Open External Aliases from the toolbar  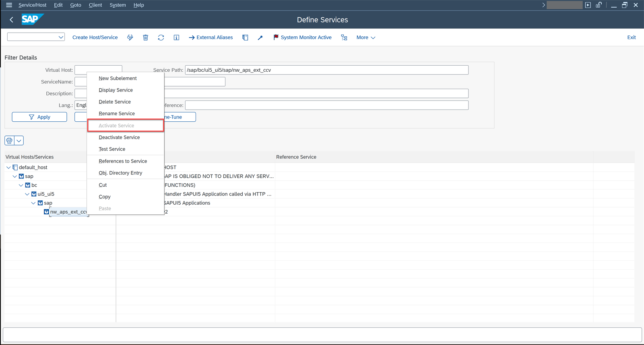click(211, 37)
